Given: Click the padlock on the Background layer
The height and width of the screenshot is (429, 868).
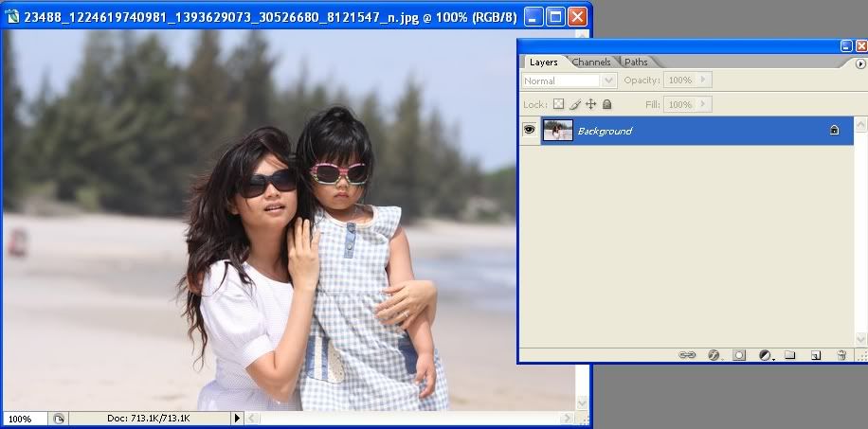Looking at the screenshot, I should tap(834, 131).
